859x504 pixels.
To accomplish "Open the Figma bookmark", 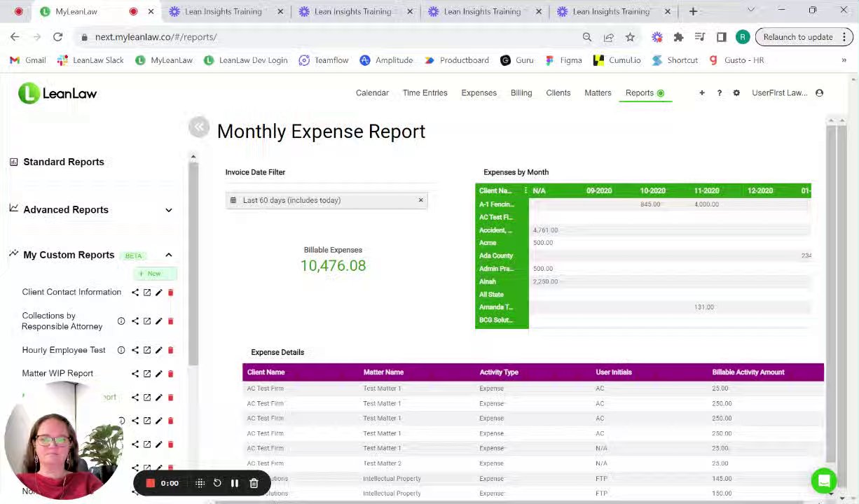I will pos(563,60).
